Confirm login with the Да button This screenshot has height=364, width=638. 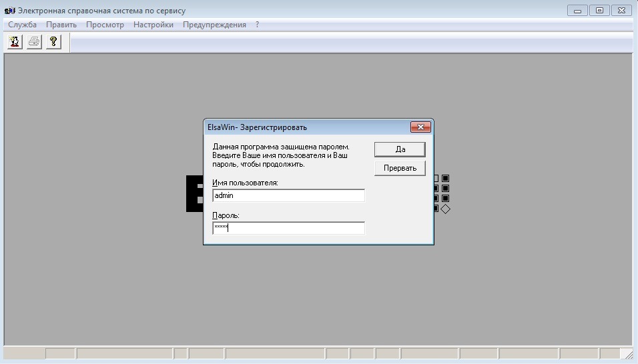(400, 149)
